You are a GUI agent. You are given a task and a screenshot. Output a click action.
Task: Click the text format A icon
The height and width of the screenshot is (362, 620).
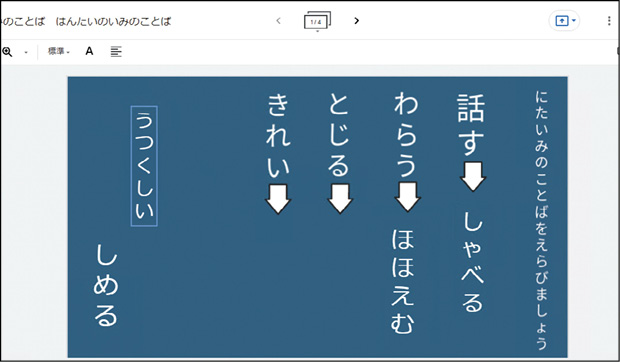[89, 51]
